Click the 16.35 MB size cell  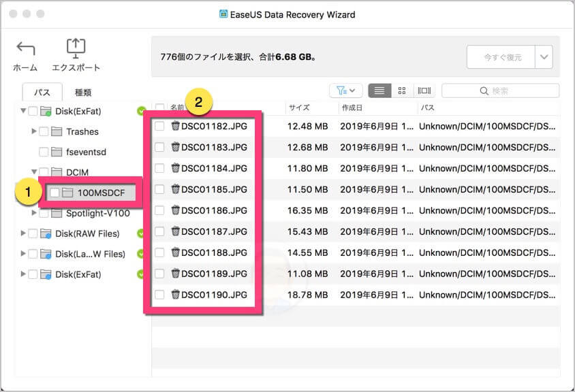click(x=308, y=211)
